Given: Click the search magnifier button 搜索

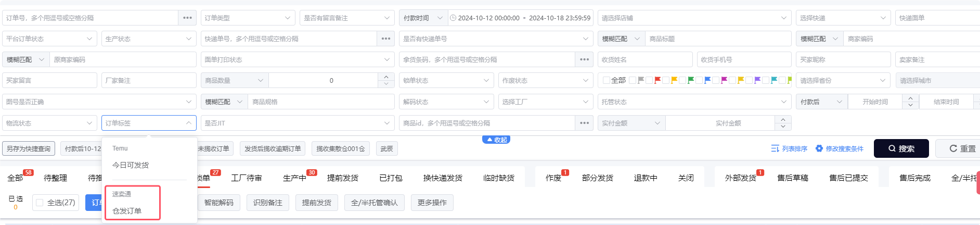Looking at the screenshot, I should point(901,148).
